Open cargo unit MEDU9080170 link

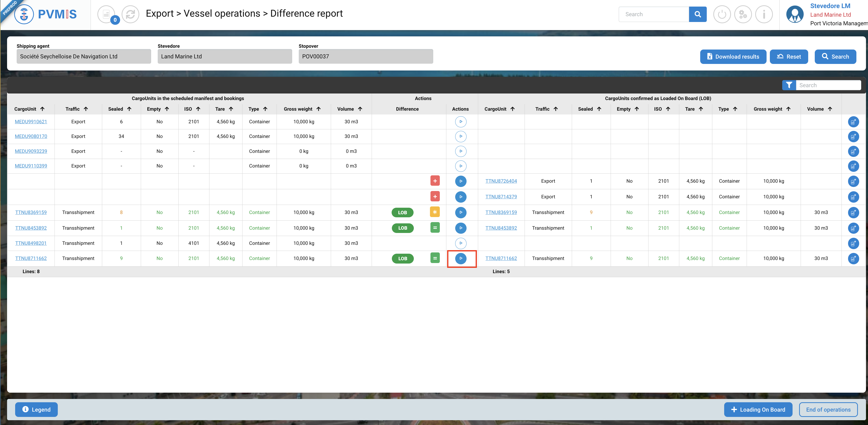31,136
